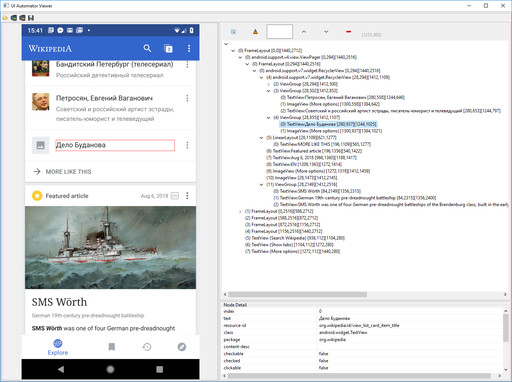Select the (10) ImageView tree row
Image resolution: width=512 pixels, height=382 pixels.
tap(301, 178)
